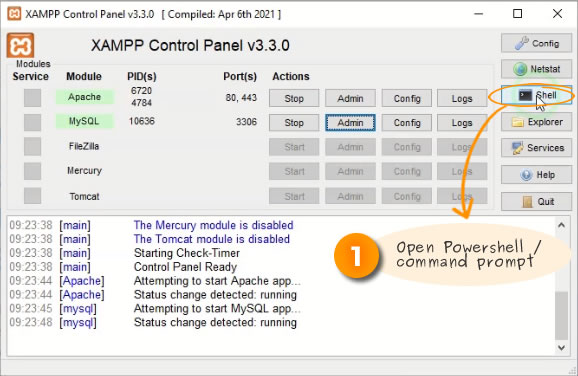Screen dimensions: 578x376
Task: Minimize the XAMPP Control Panel window
Action: coord(478,14)
